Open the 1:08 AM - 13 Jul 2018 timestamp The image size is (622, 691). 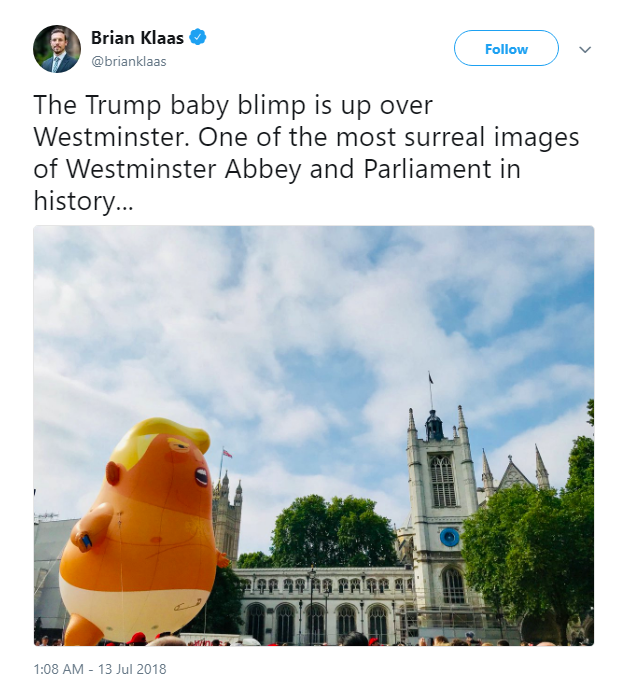100,669
